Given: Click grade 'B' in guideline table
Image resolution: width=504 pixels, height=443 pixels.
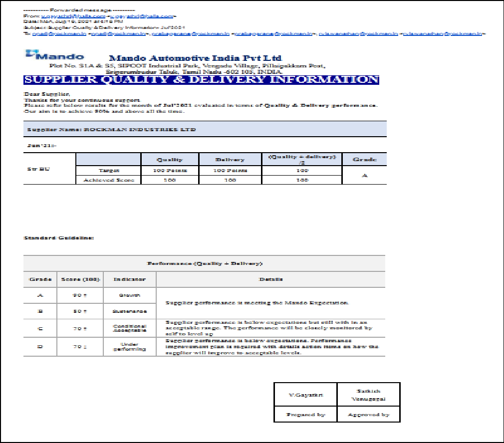Looking at the screenshot, I should tap(40, 311).
